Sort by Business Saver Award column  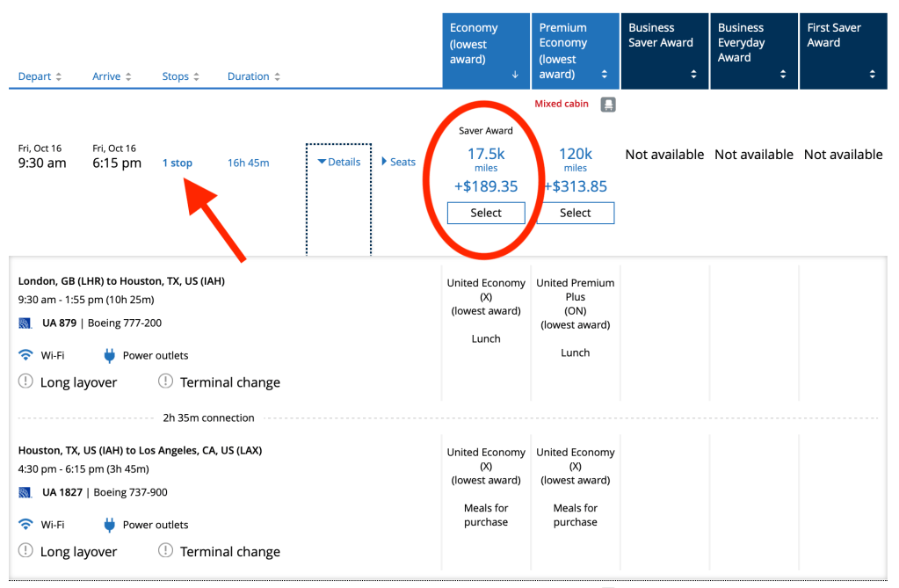pyautogui.click(x=664, y=51)
